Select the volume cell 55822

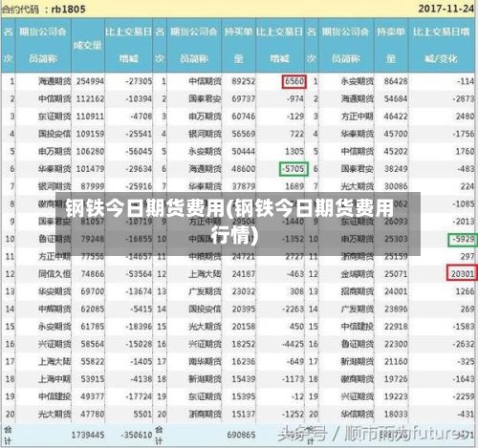(x=93, y=362)
